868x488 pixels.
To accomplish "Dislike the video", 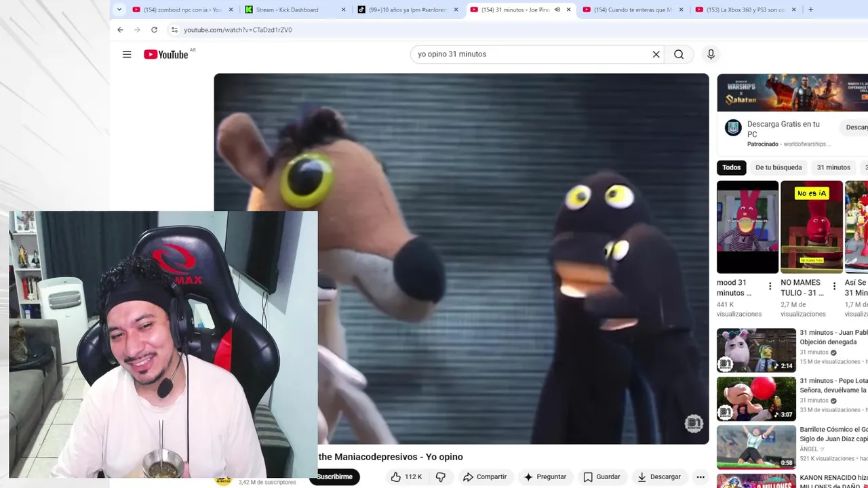I will [441, 477].
